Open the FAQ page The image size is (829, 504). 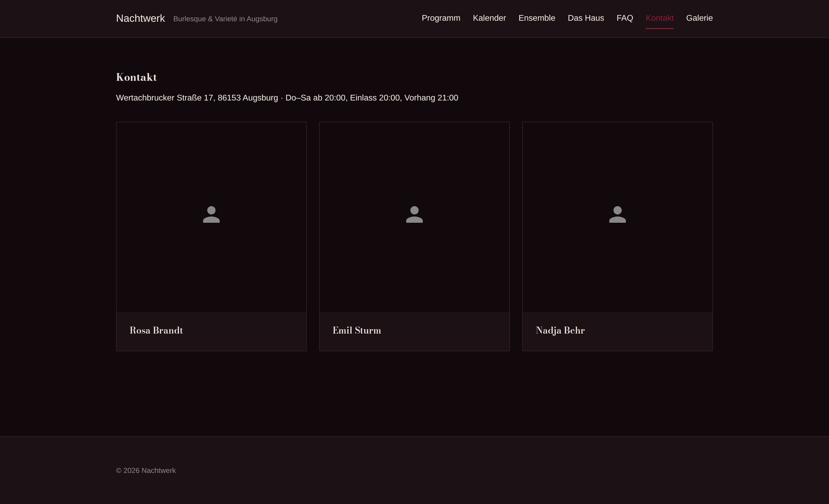tap(625, 18)
